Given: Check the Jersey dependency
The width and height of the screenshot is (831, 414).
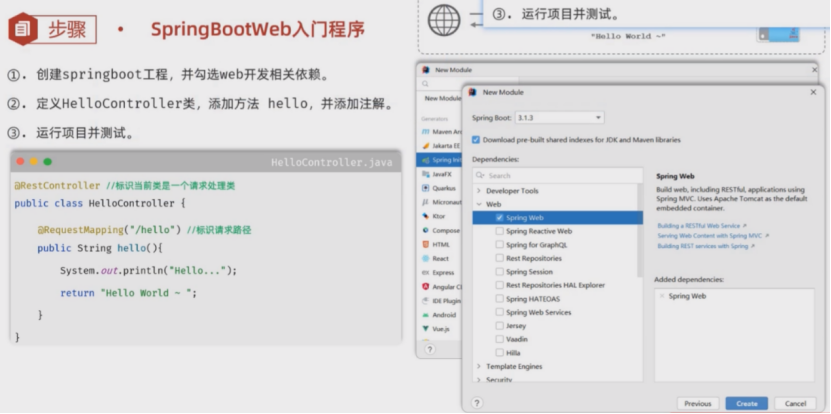Looking at the screenshot, I should pos(499,326).
